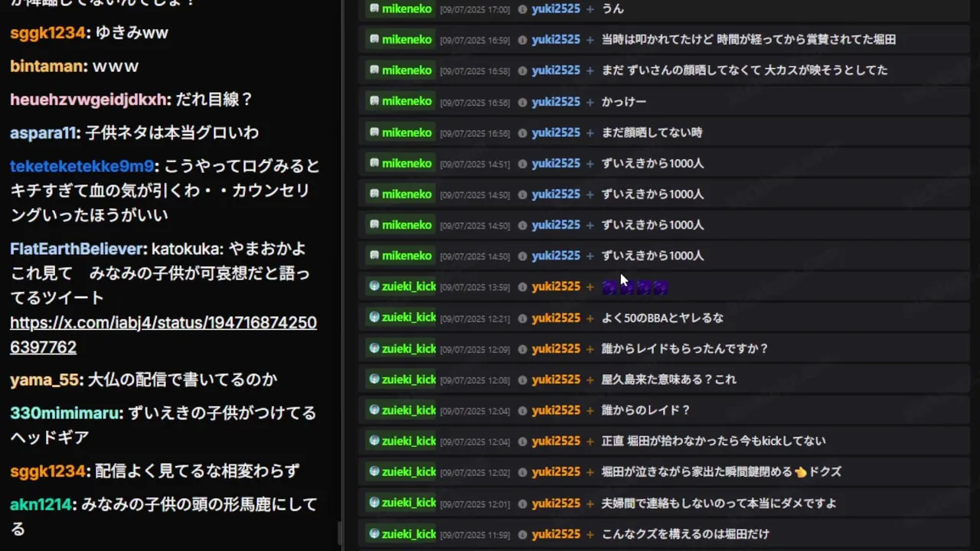Open zuieki_kick channel badge in 12:21 row
This screenshot has height=551, width=980.
400,318
